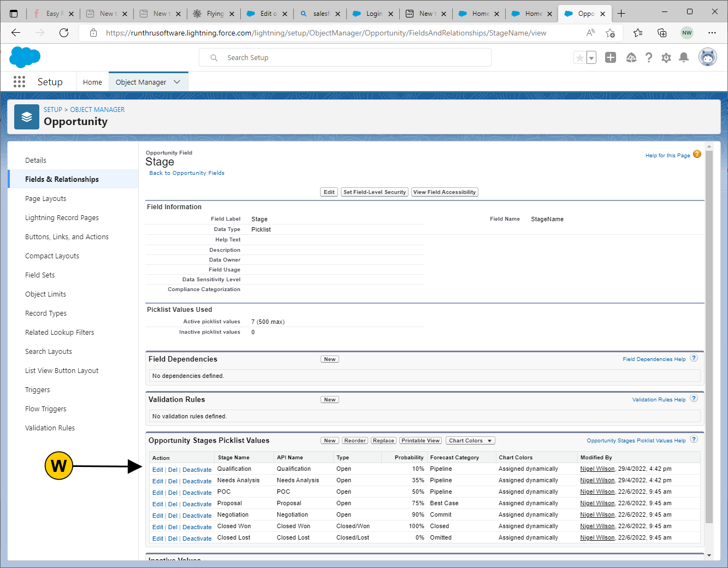Screen dimensions: 728x568
Task: Click the global actions plus icon
Action: [611, 58]
